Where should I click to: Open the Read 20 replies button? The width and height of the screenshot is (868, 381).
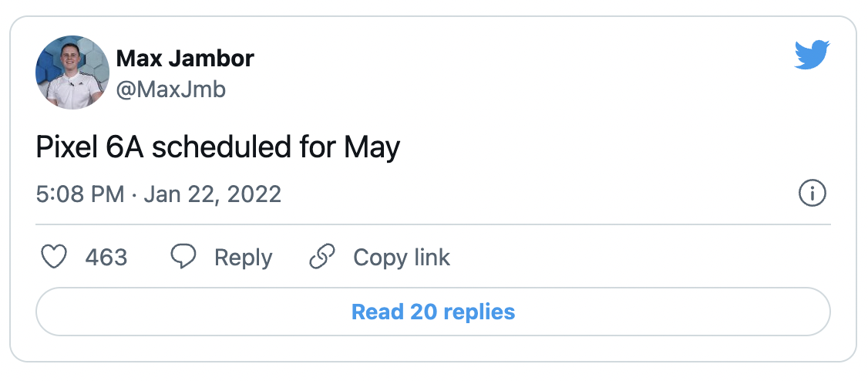coord(433,312)
